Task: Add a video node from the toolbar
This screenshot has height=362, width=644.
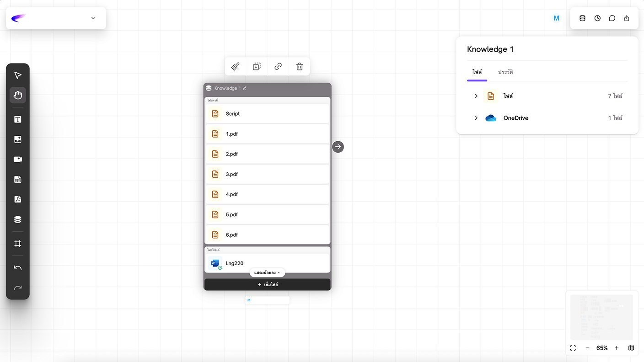Action: point(18,160)
